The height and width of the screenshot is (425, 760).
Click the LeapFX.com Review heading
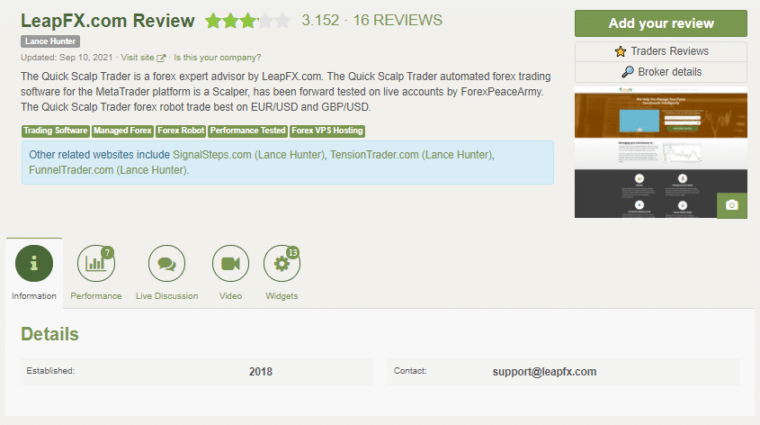coord(108,21)
